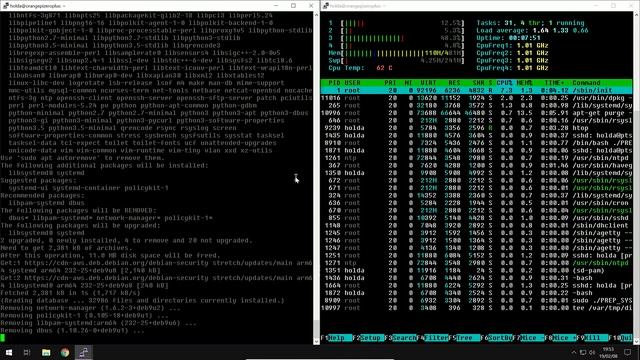Click the 'Removing dbus' line in left terminal
The image size is (640, 360).
tap(72, 331)
